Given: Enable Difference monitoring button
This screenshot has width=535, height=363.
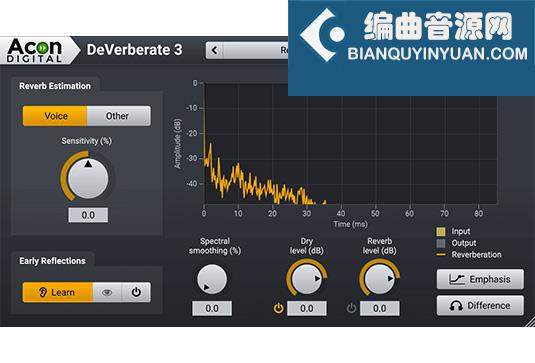Looking at the screenshot, I should pyautogui.click(x=480, y=305).
